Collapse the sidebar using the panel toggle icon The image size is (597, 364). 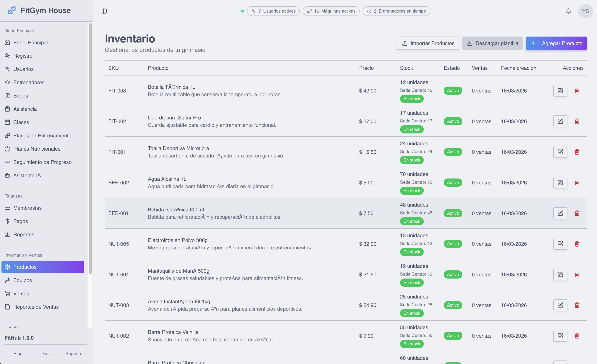point(104,11)
